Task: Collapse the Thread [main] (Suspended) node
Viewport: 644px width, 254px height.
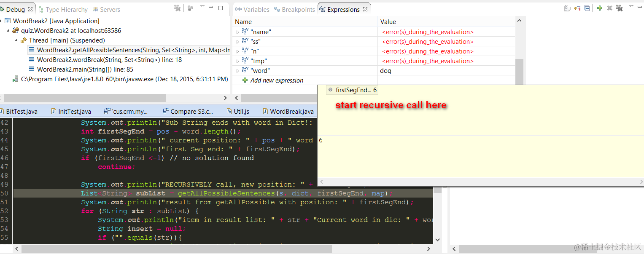Action: point(16,40)
